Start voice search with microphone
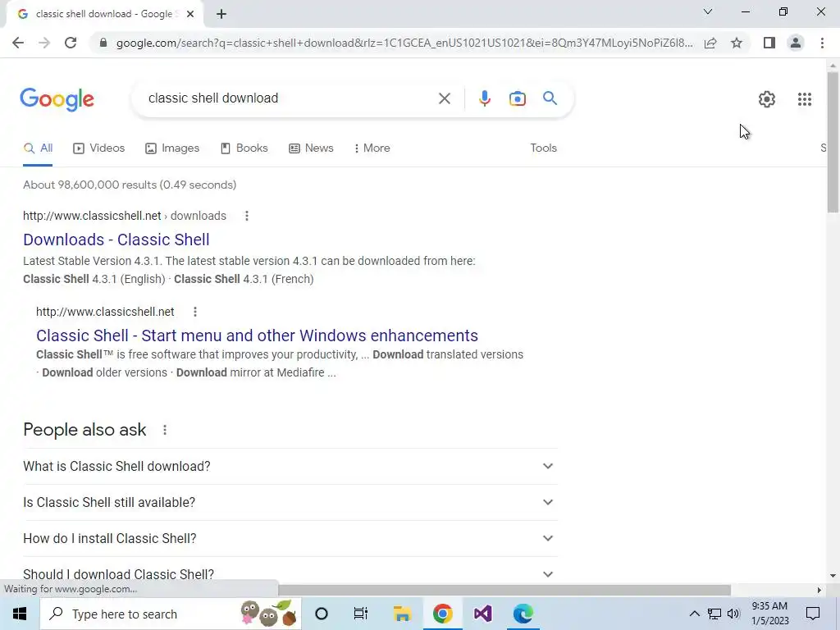This screenshot has height=630, width=840. point(484,98)
